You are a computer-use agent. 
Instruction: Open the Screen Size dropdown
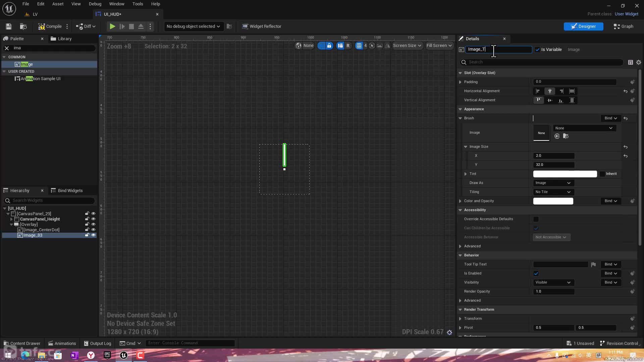click(x=407, y=46)
